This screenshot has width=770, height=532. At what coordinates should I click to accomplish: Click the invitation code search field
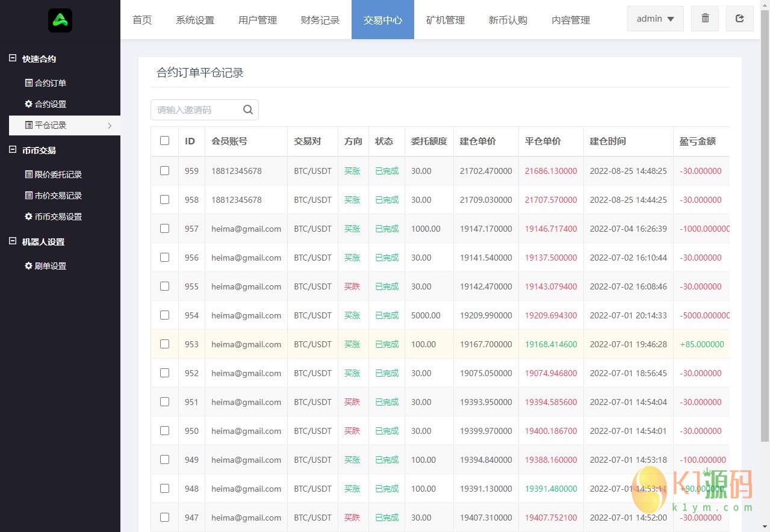point(196,110)
